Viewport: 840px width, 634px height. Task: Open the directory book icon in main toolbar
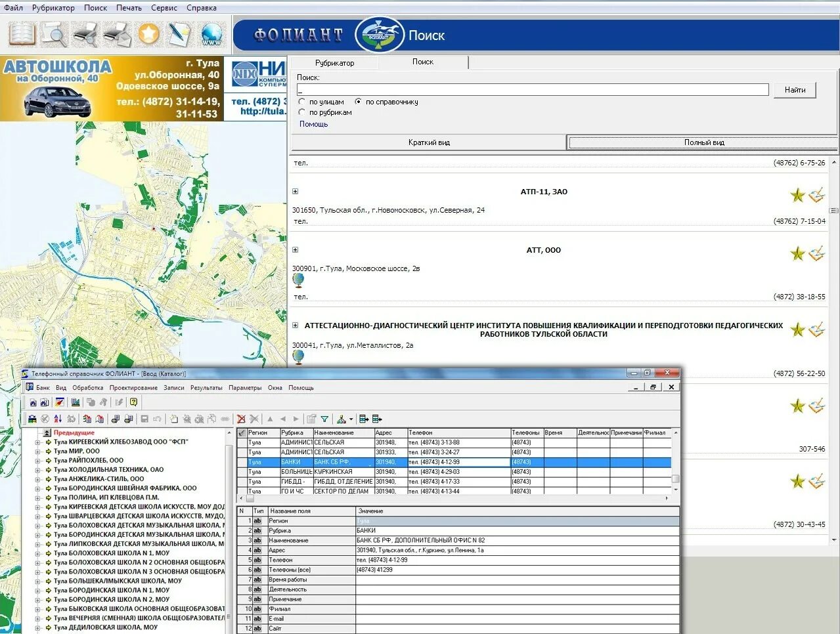[21, 34]
